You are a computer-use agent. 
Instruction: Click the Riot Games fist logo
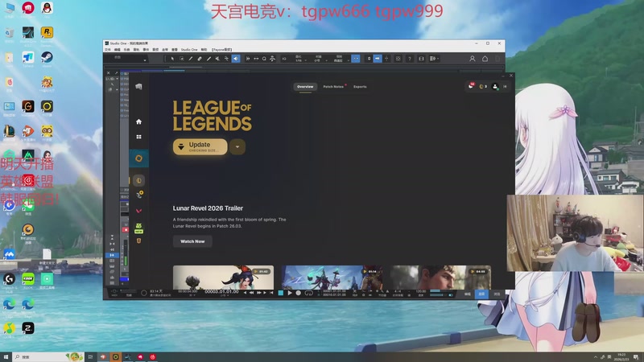[138, 87]
